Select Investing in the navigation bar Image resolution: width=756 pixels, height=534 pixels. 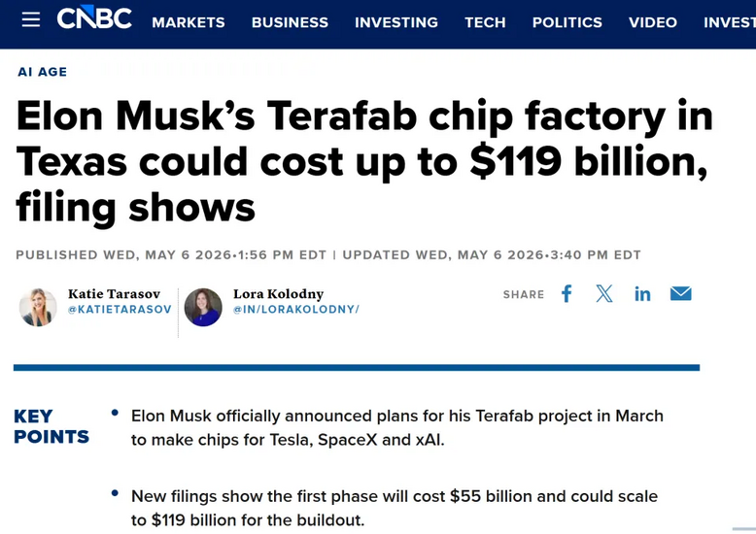pyautogui.click(x=396, y=22)
